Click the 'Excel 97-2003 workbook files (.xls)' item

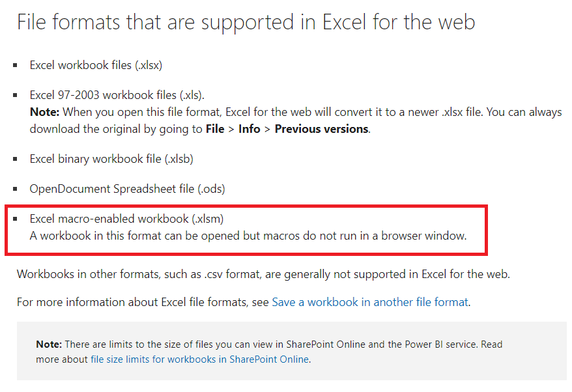[117, 95]
